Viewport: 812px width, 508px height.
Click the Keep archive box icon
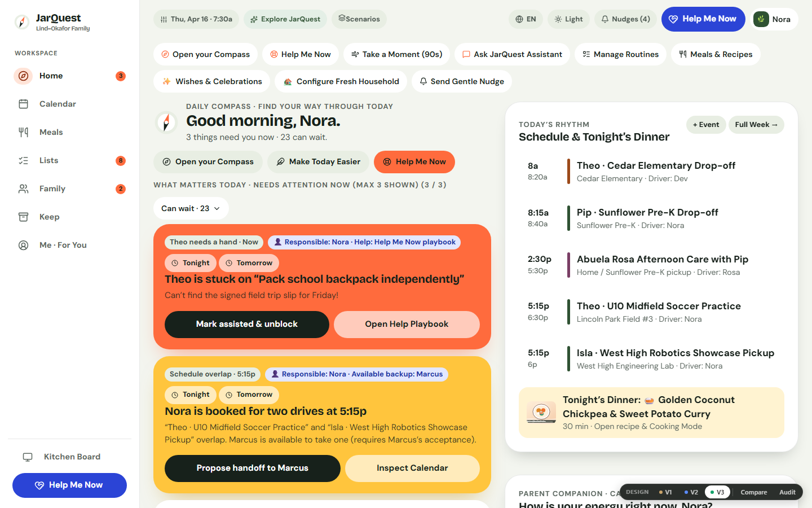[x=23, y=217]
